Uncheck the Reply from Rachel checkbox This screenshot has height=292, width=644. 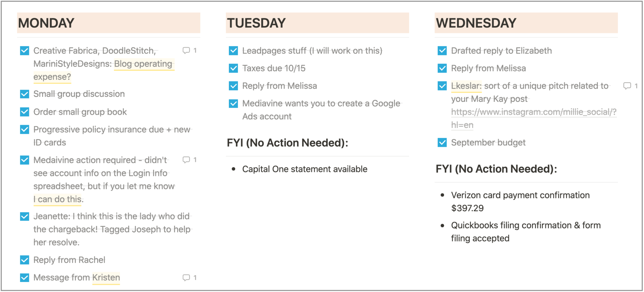point(25,260)
